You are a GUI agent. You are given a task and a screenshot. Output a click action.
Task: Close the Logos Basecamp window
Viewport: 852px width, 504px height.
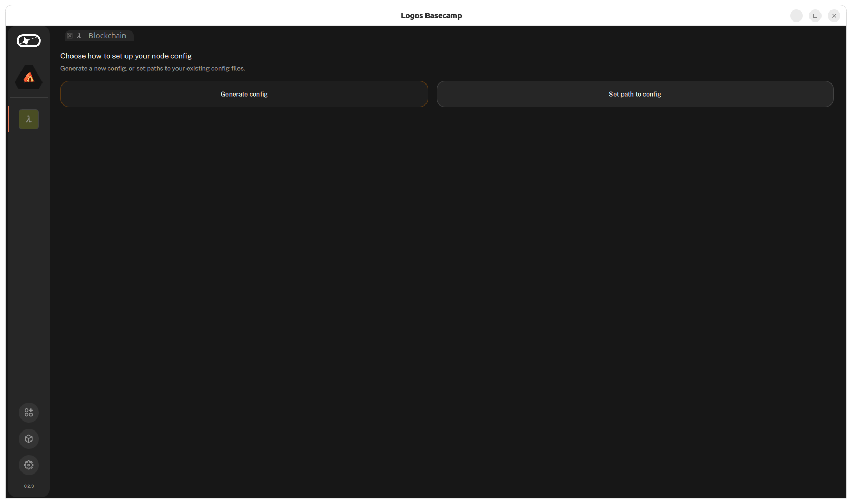tap(834, 16)
